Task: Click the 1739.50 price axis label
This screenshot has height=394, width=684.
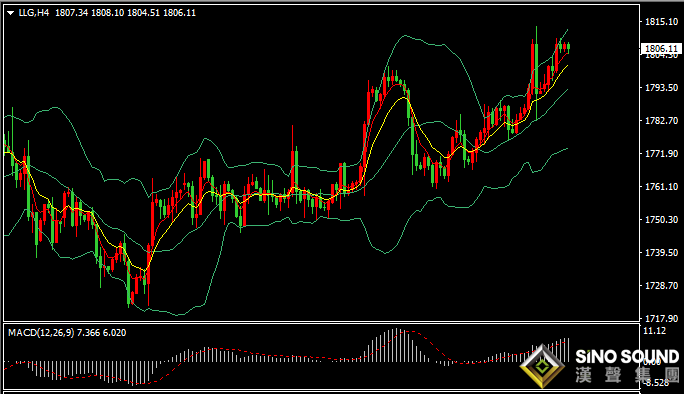Action: (661, 253)
